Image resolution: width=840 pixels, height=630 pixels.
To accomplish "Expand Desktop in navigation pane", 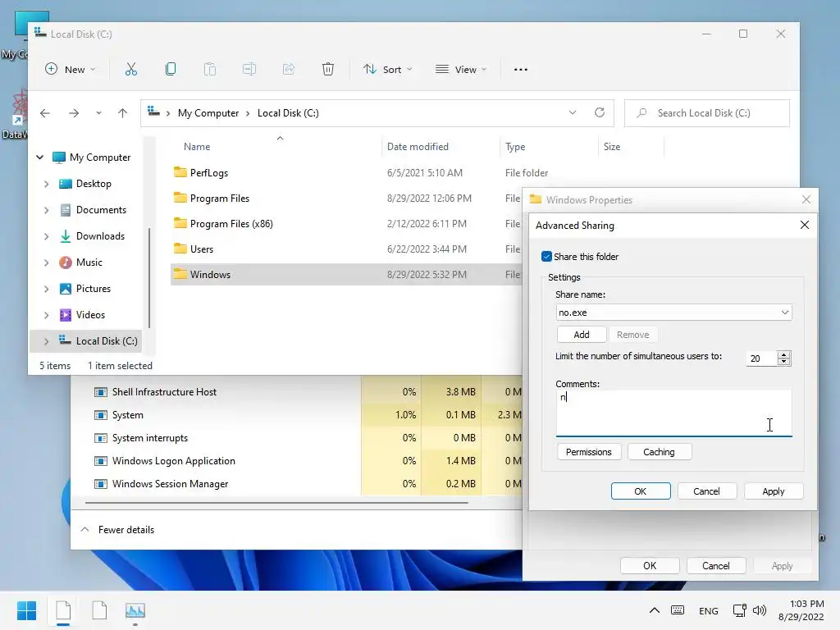I will pyautogui.click(x=47, y=184).
